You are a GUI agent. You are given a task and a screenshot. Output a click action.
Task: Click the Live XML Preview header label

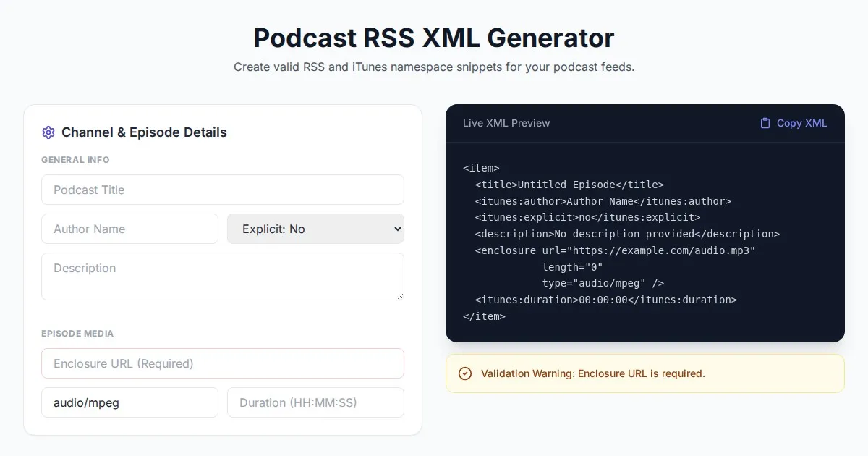506,123
